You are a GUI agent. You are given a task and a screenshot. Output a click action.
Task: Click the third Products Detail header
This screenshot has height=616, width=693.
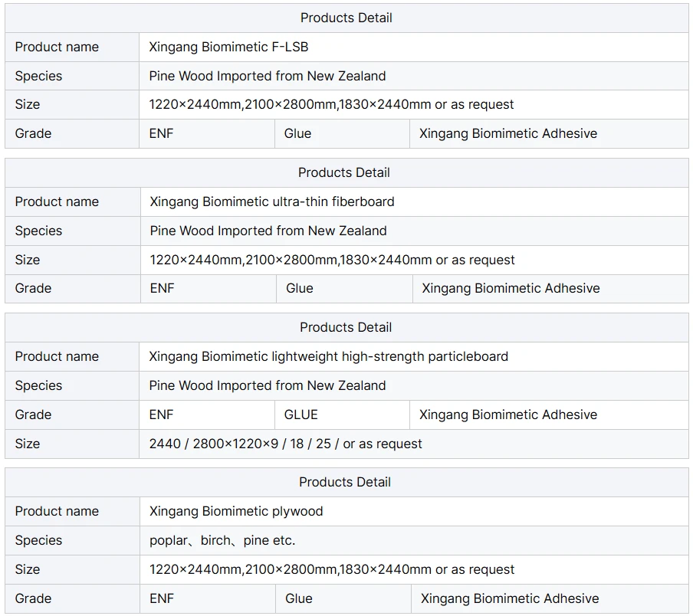(x=346, y=328)
